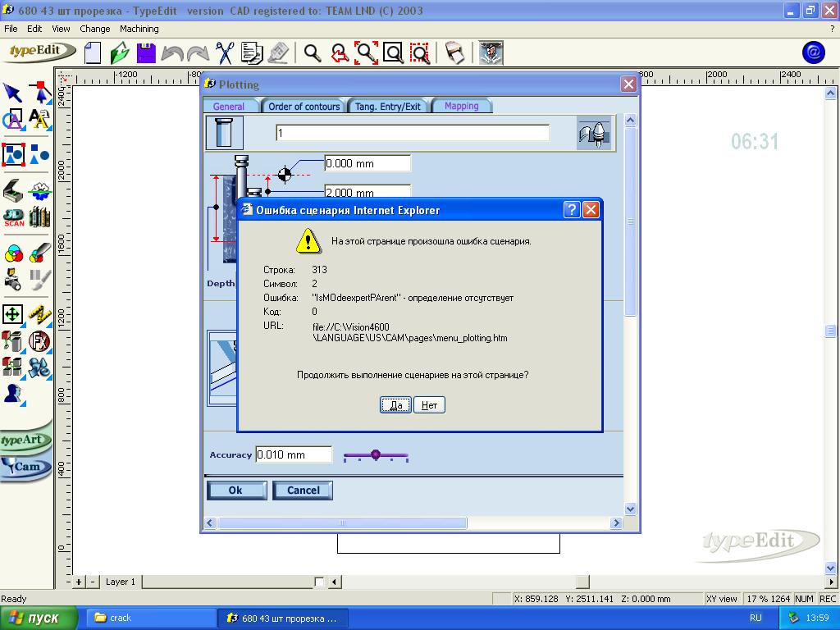Switch to Order of contours tab
840x630 pixels.
[x=304, y=106]
